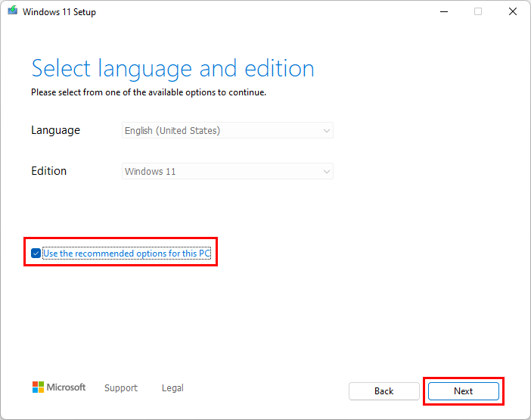
Task: Open the Legal link
Action: click(172, 388)
